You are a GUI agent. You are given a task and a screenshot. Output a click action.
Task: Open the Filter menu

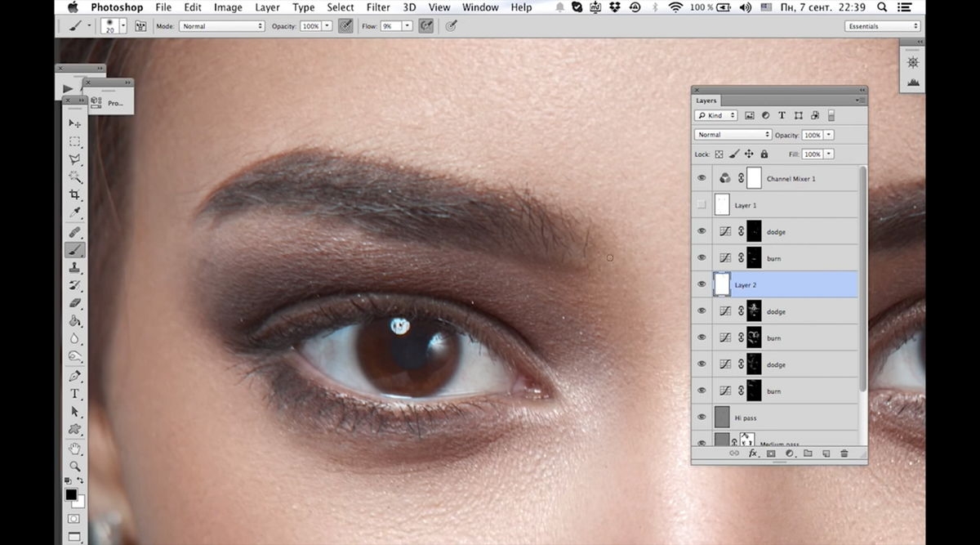378,7
